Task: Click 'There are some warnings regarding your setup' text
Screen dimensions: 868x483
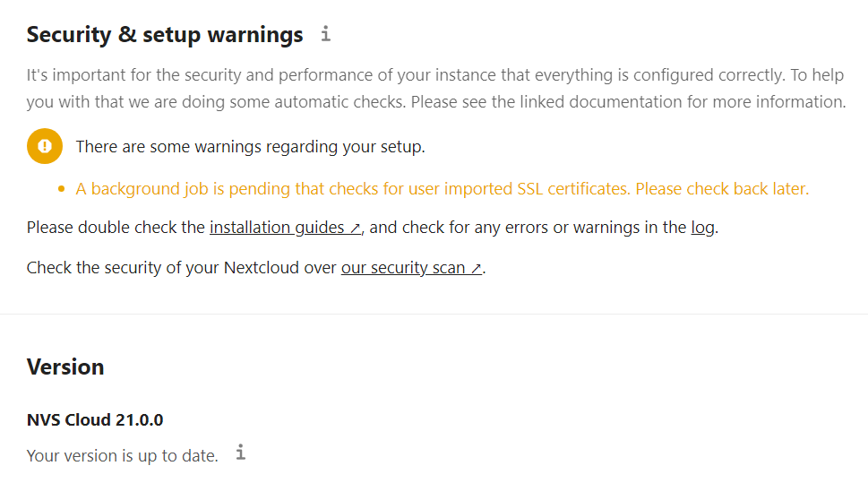Action: [x=250, y=146]
